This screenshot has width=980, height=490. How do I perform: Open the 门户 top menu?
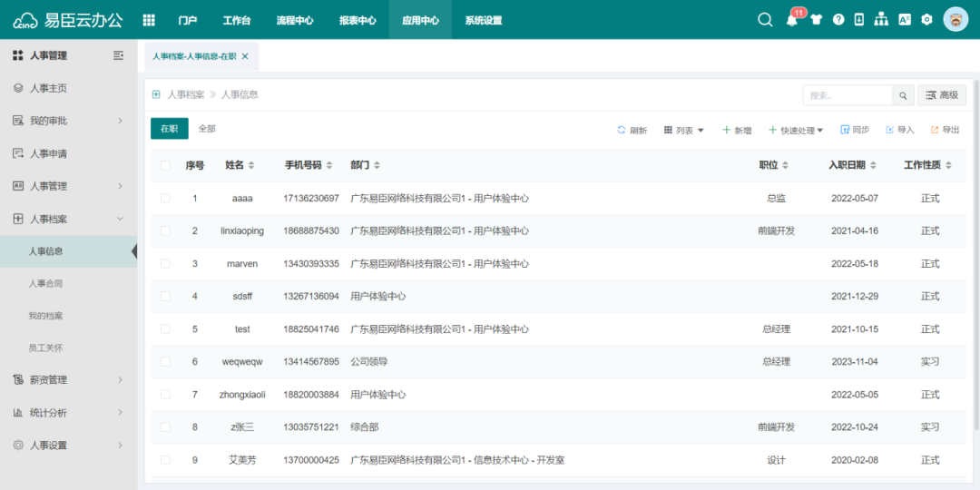click(188, 20)
